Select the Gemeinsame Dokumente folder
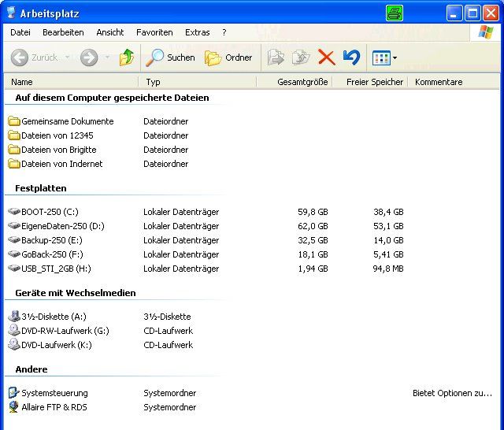Screen dimensions: 504x430 (x=67, y=121)
